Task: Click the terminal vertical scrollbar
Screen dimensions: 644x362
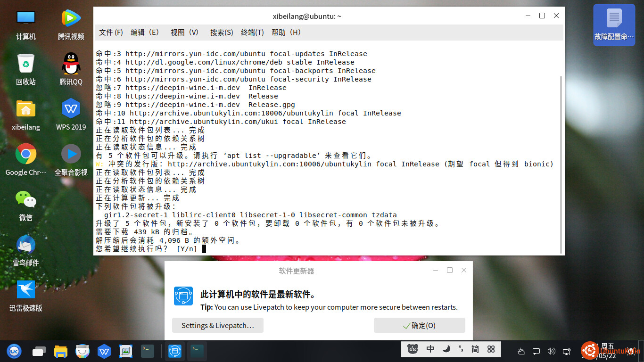Action: (x=561, y=160)
